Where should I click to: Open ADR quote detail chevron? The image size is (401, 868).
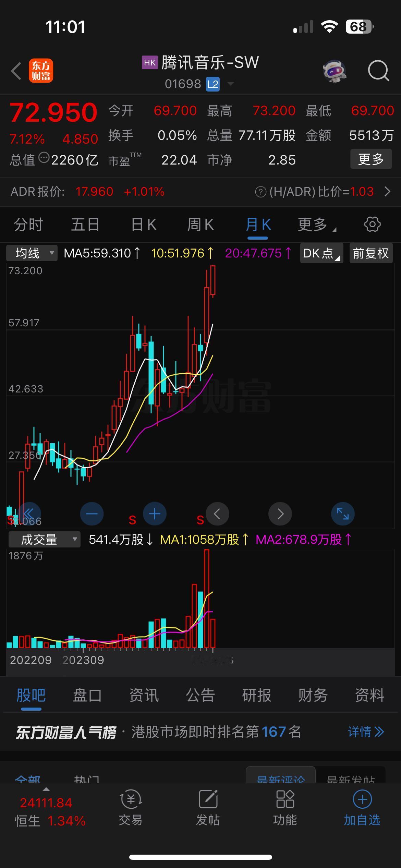(x=387, y=192)
